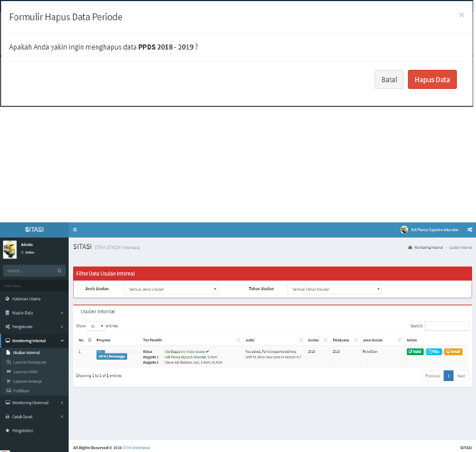
Task: Click the sidebar search magnifier icon
Action: coord(60,271)
